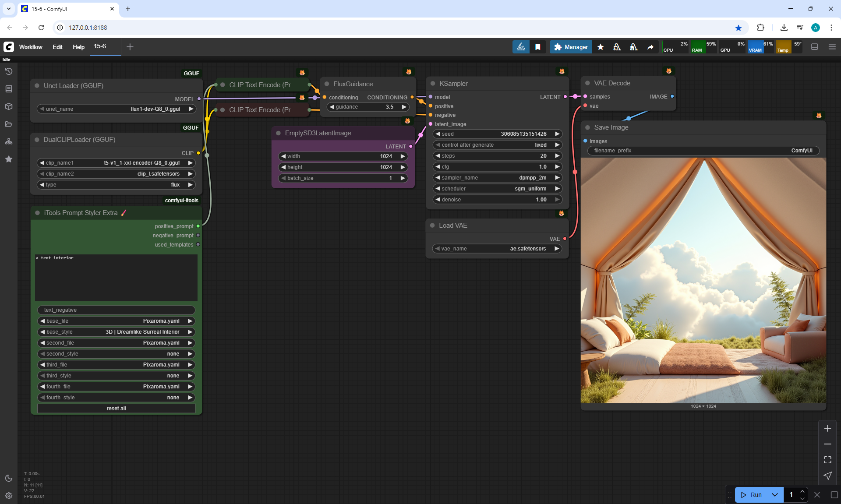Open the Workflow menu
841x504 pixels.
(31, 47)
